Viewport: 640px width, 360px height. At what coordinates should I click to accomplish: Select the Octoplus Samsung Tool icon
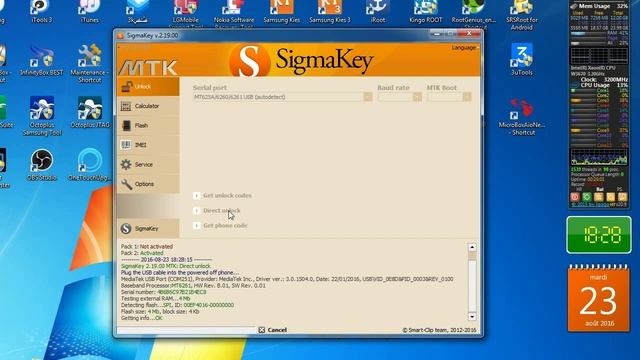(42, 116)
